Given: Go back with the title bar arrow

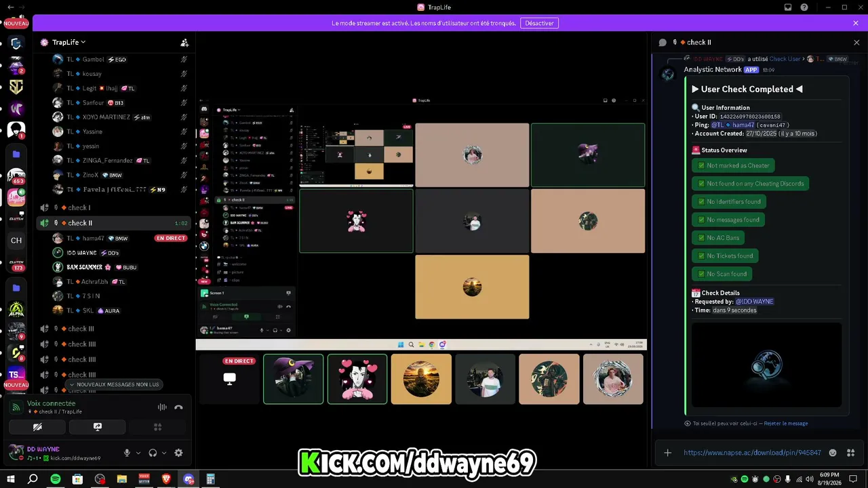Looking at the screenshot, I should (x=10, y=7).
